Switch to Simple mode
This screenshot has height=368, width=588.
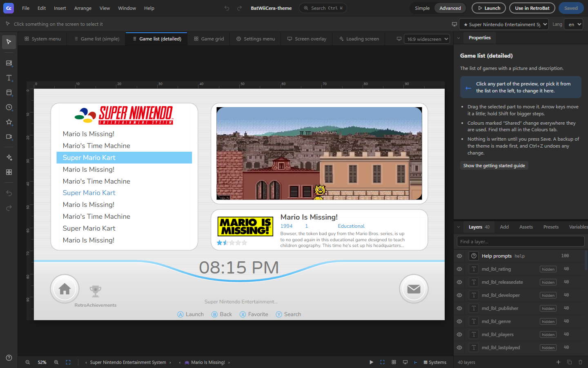[x=422, y=8]
